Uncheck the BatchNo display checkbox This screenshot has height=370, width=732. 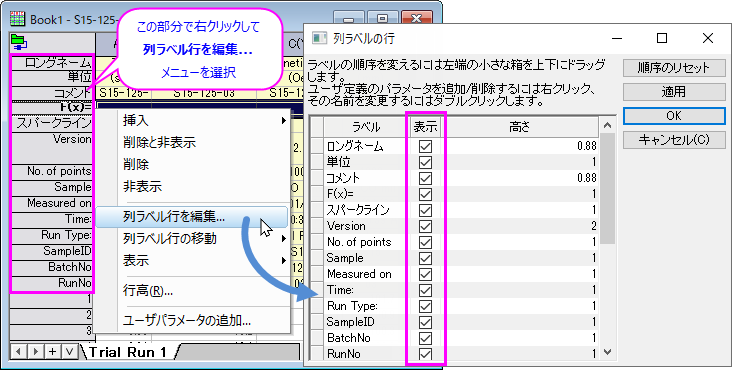pyautogui.click(x=425, y=338)
